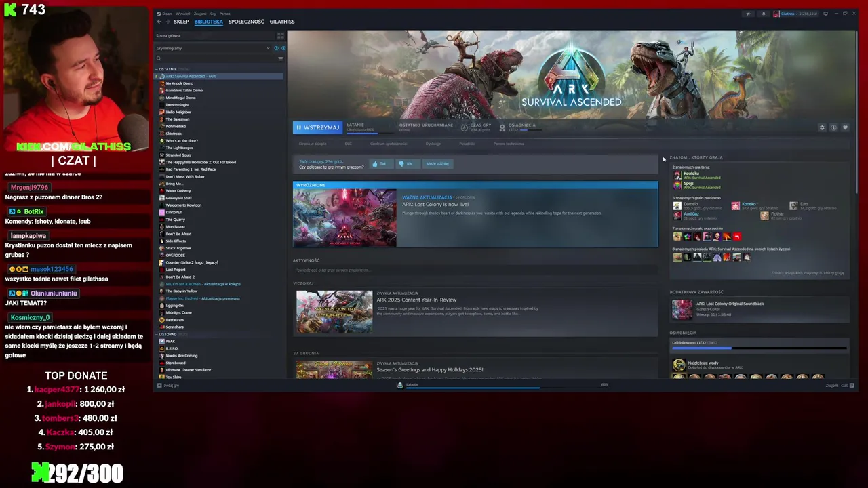Pause the ARK download with WSTRZYMAJ button
The height and width of the screenshot is (488, 868).
[317, 127]
